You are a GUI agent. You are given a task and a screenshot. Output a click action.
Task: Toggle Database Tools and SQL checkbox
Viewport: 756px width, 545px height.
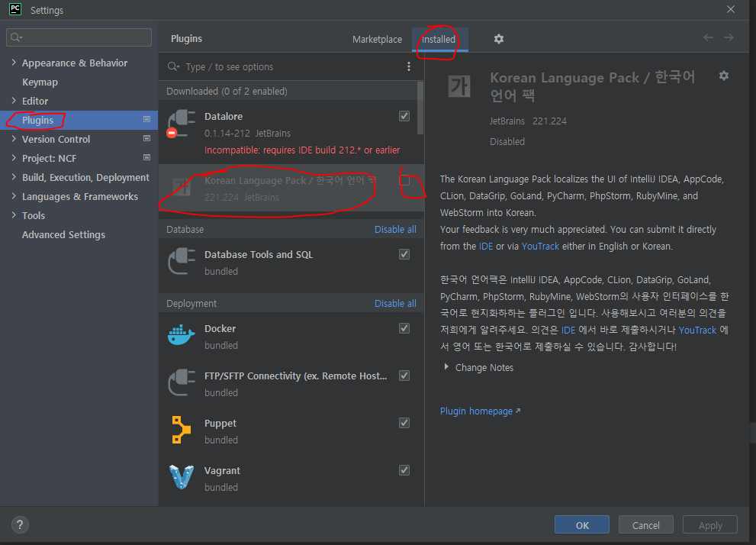coord(404,254)
